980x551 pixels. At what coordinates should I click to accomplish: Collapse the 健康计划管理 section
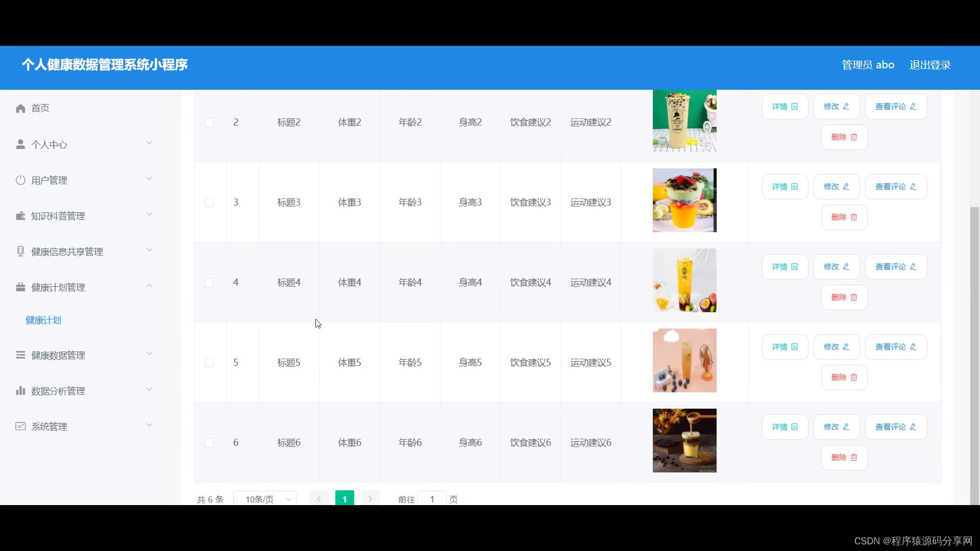click(x=149, y=286)
